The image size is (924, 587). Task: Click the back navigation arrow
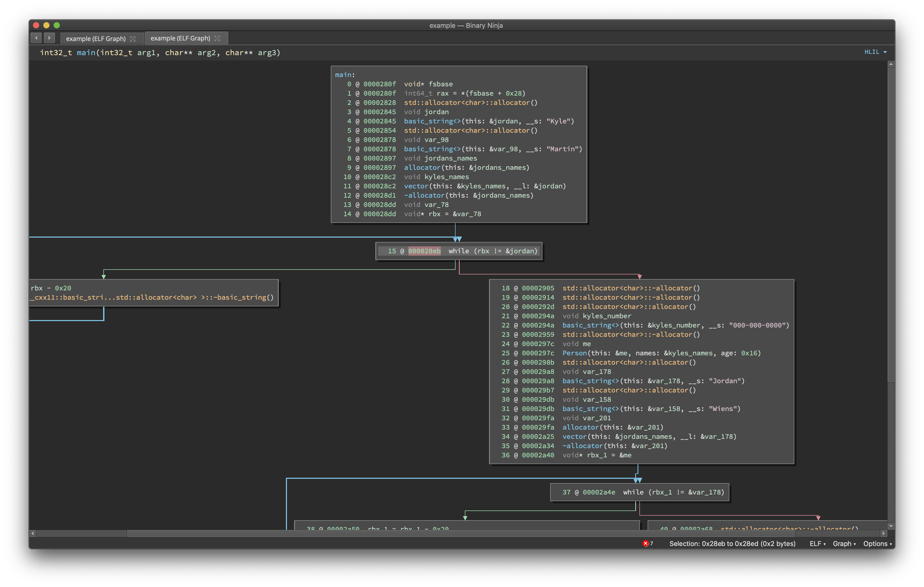pos(36,38)
